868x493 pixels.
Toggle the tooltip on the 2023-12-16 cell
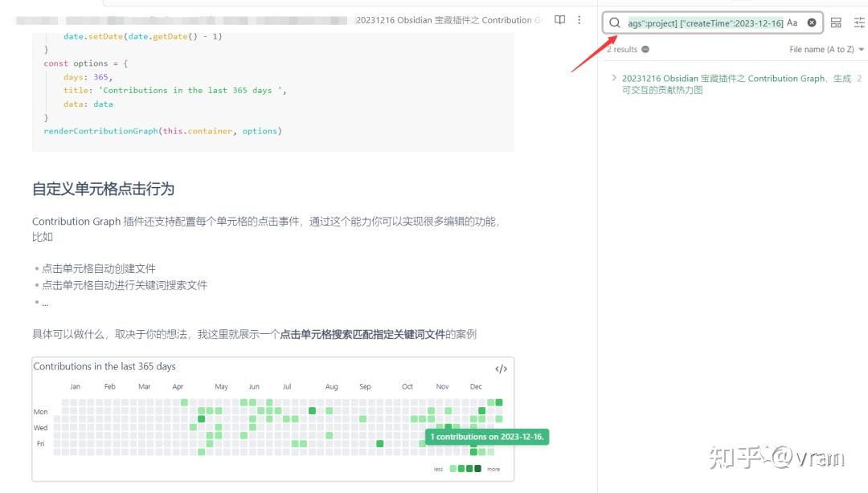tap(473, 450)
